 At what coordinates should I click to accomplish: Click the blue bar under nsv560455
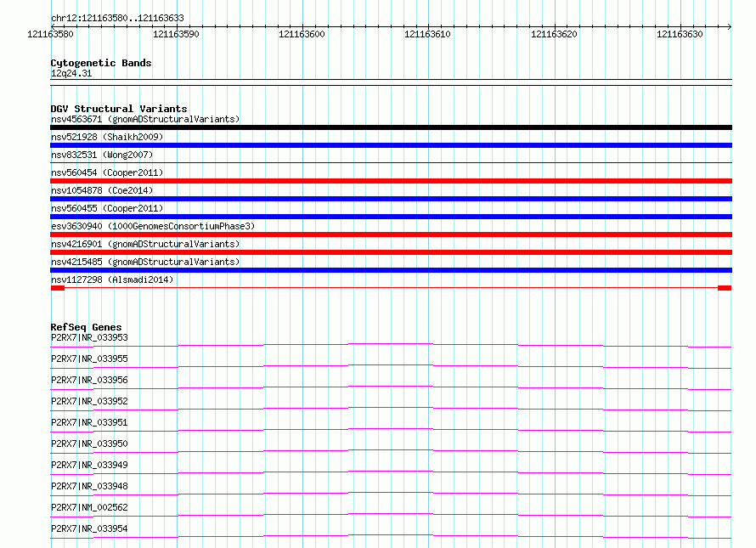point(391,217)
